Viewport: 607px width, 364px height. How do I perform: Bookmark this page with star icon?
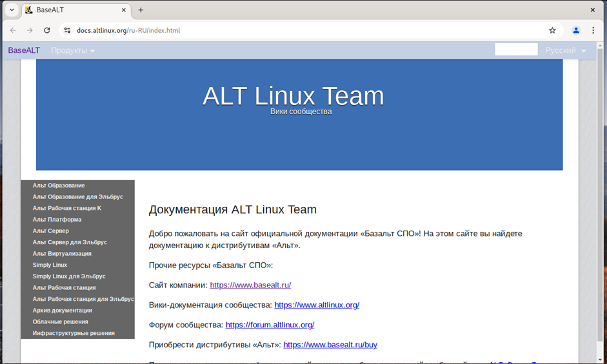[x=552, y=30]
